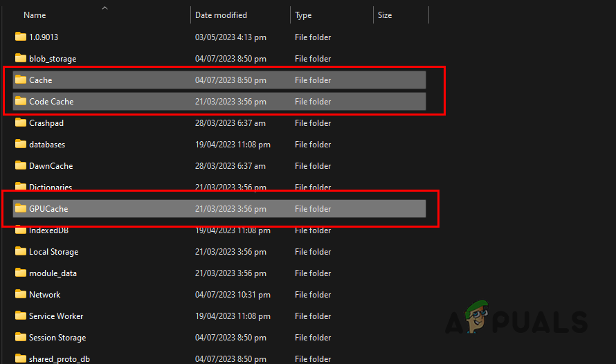Click the blob_storage folder icon

(21, 58)
